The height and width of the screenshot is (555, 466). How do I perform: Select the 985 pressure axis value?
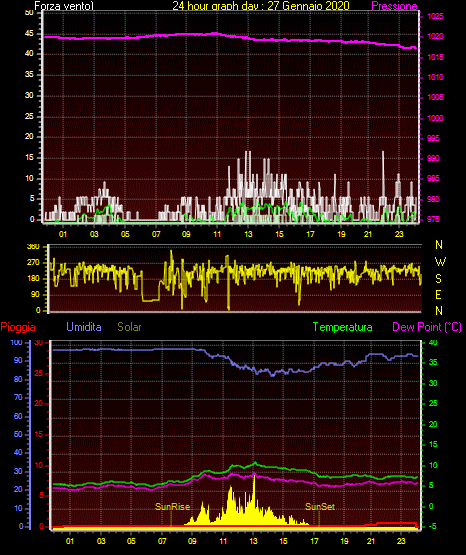433,178
